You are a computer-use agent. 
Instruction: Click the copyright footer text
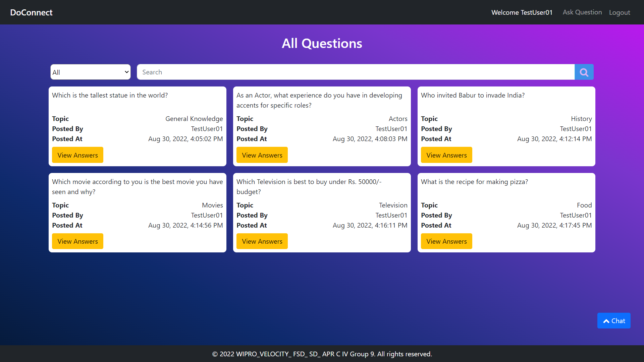point(322,354)
